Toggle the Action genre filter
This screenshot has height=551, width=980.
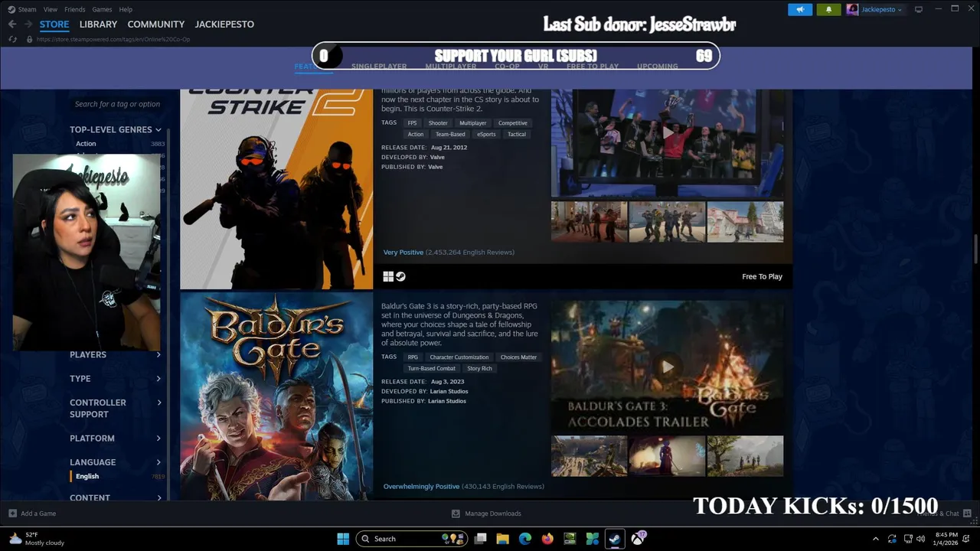pyautogui.click(x=86, y=144)
